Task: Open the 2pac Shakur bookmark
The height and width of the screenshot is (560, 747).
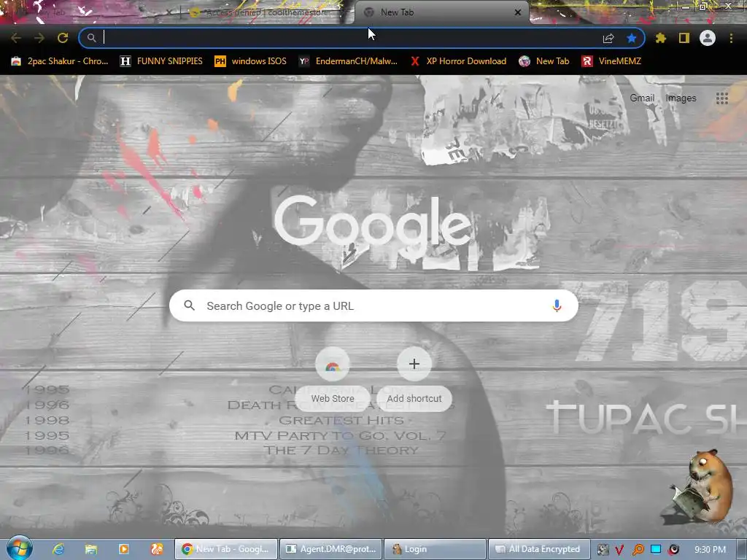Action: 60,61
